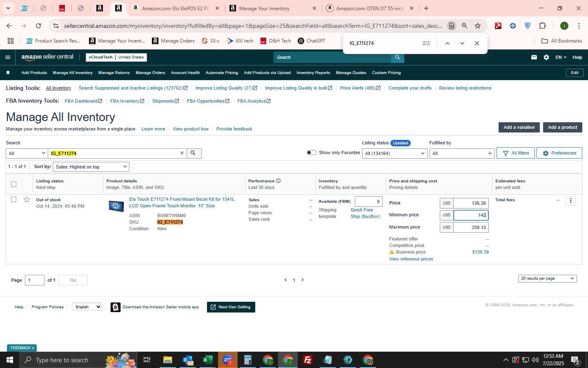The height and width of the screenshot is (368, 588).
Task: Open the Price Alerts (495) link
Action: (360, 88)
